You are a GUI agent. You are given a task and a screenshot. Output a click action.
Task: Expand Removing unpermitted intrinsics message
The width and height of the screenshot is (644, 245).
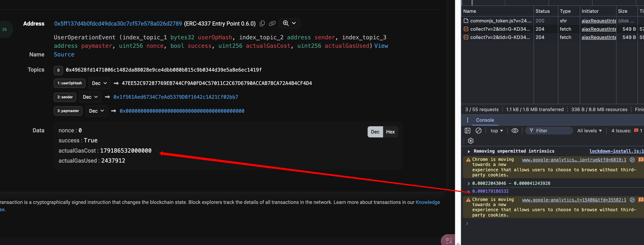pos(469,151)
